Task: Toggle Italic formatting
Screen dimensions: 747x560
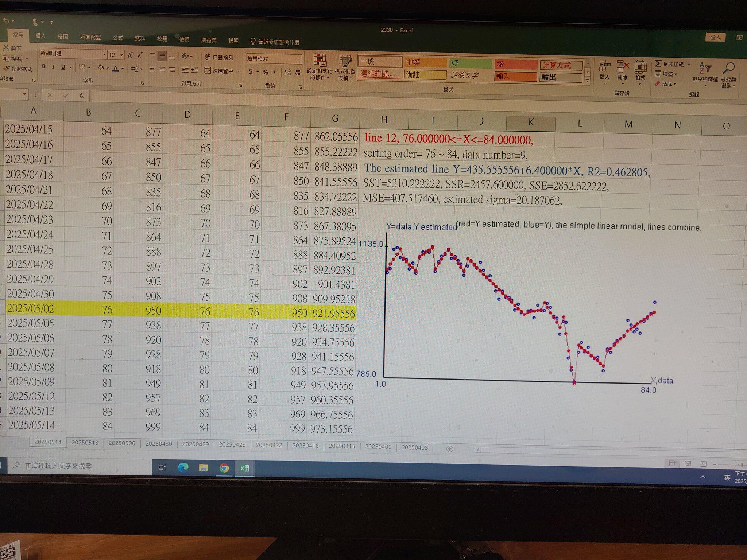Action: coord(53,67)
